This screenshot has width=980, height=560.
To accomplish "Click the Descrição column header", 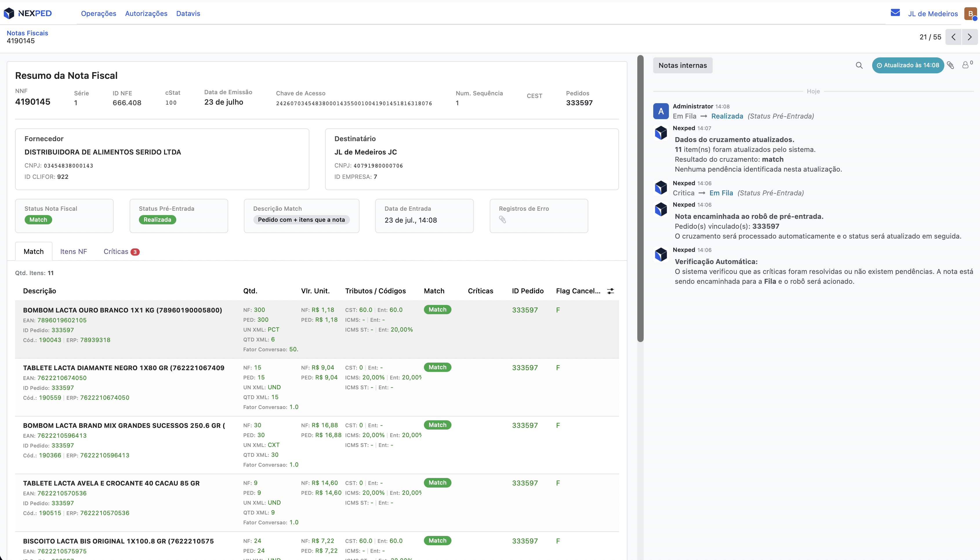I will tap(40, 291).
